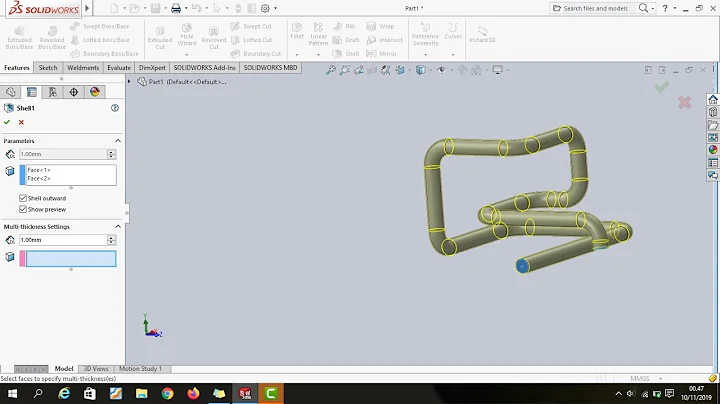
Task: Expand the Part1 flyout tree
Action: tap(129, 82)
